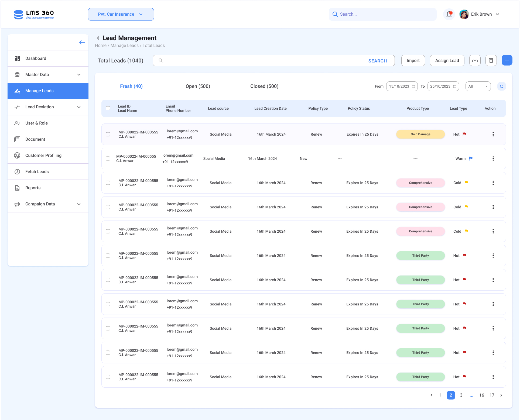
Task: Click the Manage Leads breadcrumb link
Action: click(124, 46)
